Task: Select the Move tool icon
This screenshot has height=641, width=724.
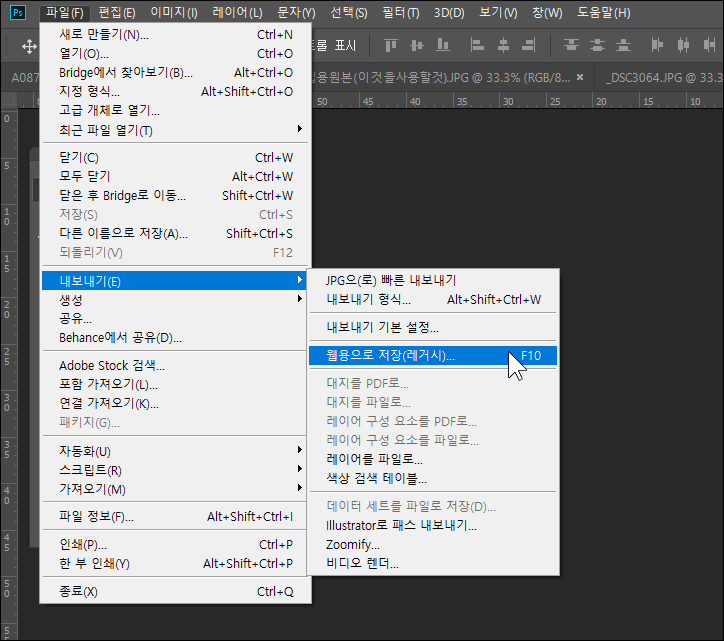Action: click(x=29, y=46)
